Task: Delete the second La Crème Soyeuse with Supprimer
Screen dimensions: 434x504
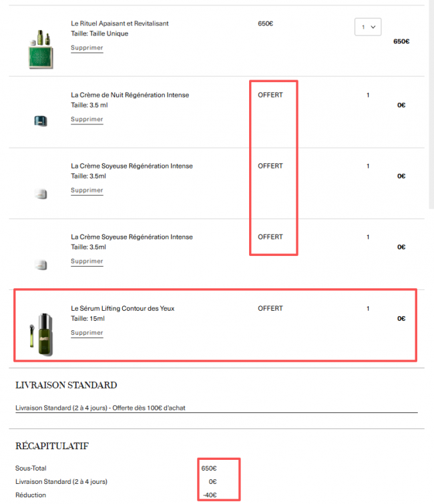Action: click(87, 261)
